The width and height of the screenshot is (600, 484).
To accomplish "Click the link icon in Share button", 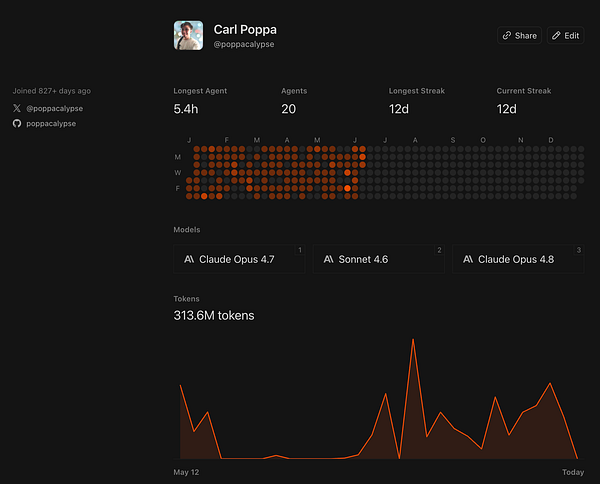I will coord(507,36).
